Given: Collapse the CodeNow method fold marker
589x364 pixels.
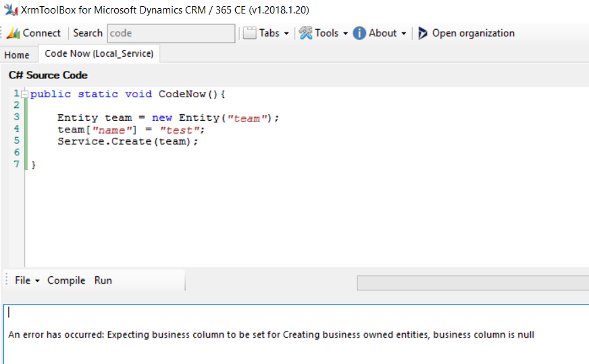Looking at the screenshot, I should [x=24, y=94].
